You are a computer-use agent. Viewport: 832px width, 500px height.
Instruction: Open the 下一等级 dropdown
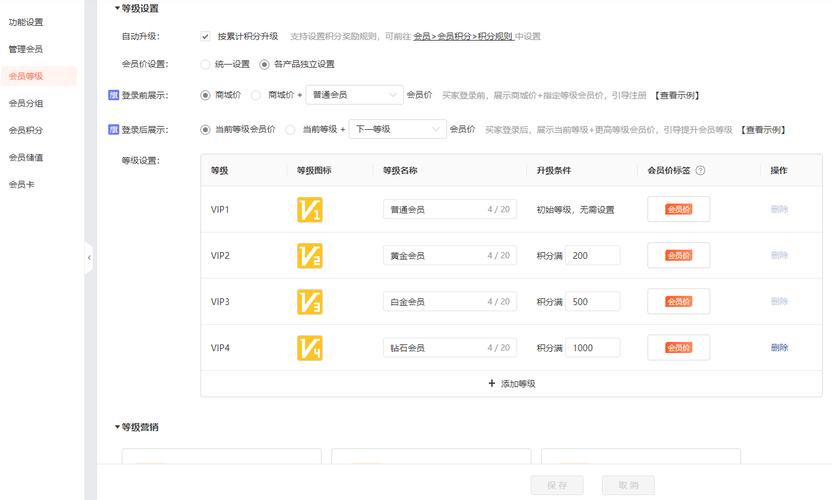coord(397,129)
